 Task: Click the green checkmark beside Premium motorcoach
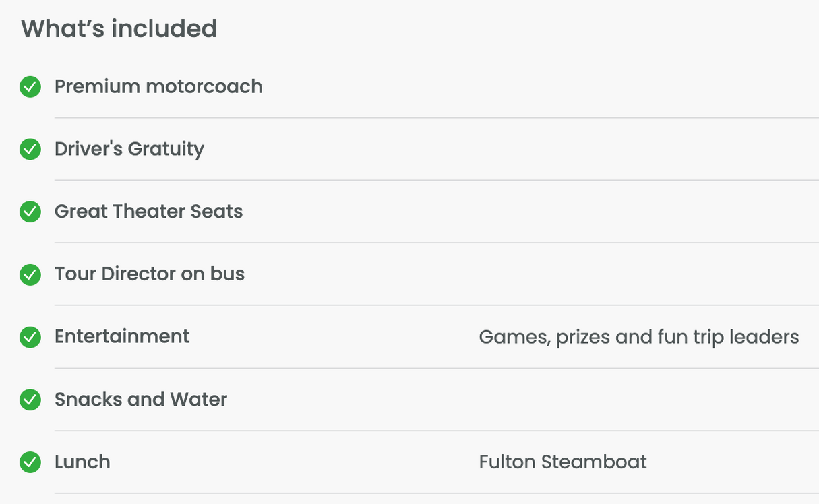point(30,87)
